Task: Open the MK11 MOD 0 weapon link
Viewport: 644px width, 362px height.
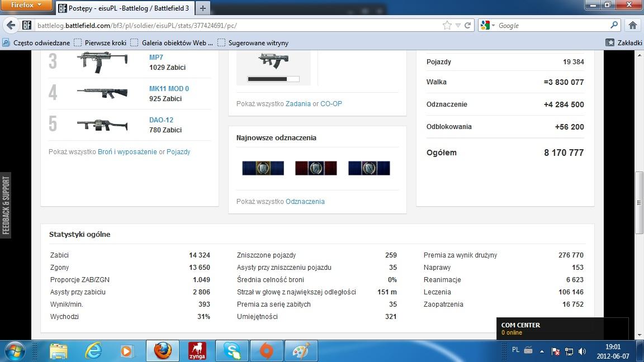Action: pyautogui.click(x=169, y=89)
